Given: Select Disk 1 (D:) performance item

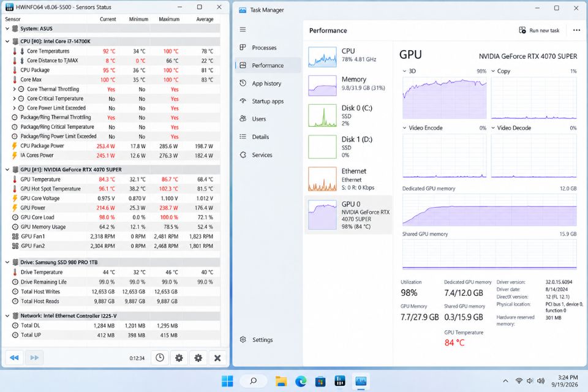Looking at the screenshot, I should 348,147.
